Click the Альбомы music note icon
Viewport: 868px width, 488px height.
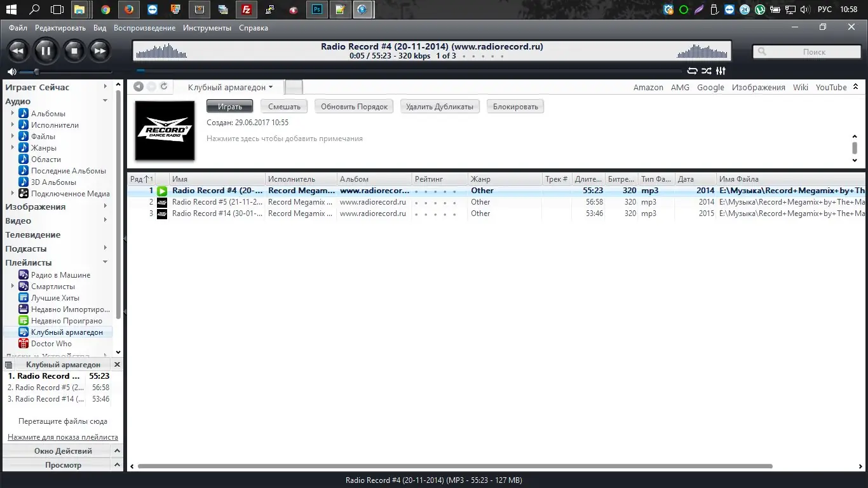pyautogui.click(x=24, y=114)
